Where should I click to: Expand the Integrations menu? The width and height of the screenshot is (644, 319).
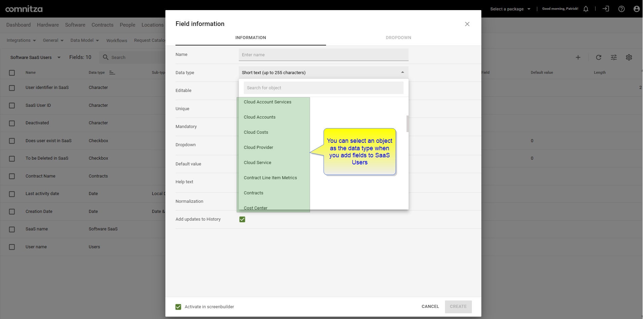coord(21,40)
